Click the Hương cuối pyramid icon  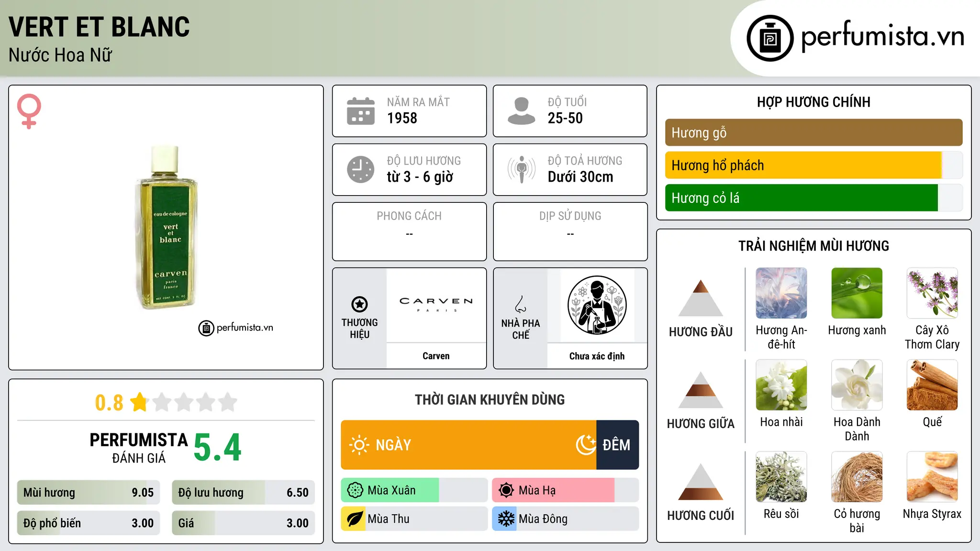pyautogui.click(x=701, y=482)
